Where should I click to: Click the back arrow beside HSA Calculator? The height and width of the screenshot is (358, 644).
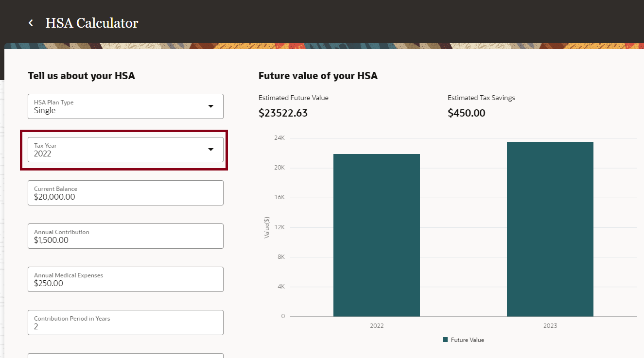pos(31,23)
